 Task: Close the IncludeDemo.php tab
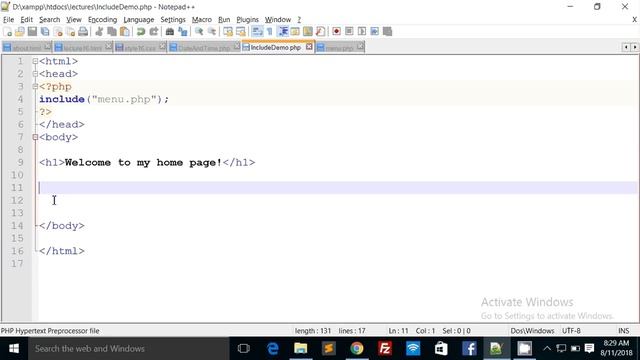click(309, 47)
